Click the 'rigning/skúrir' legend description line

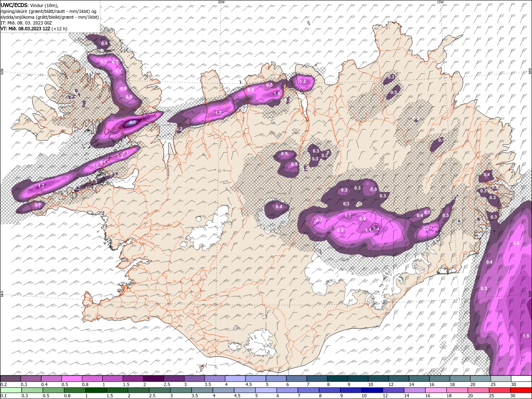point(49,11)
